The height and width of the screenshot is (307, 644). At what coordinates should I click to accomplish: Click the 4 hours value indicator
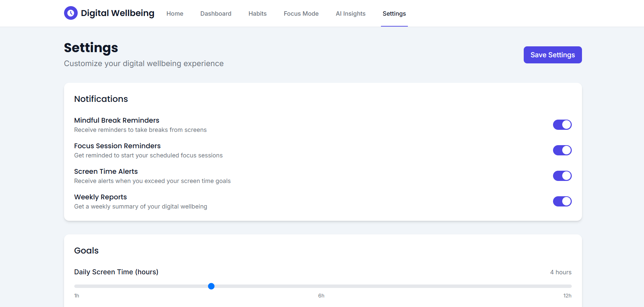561,272
